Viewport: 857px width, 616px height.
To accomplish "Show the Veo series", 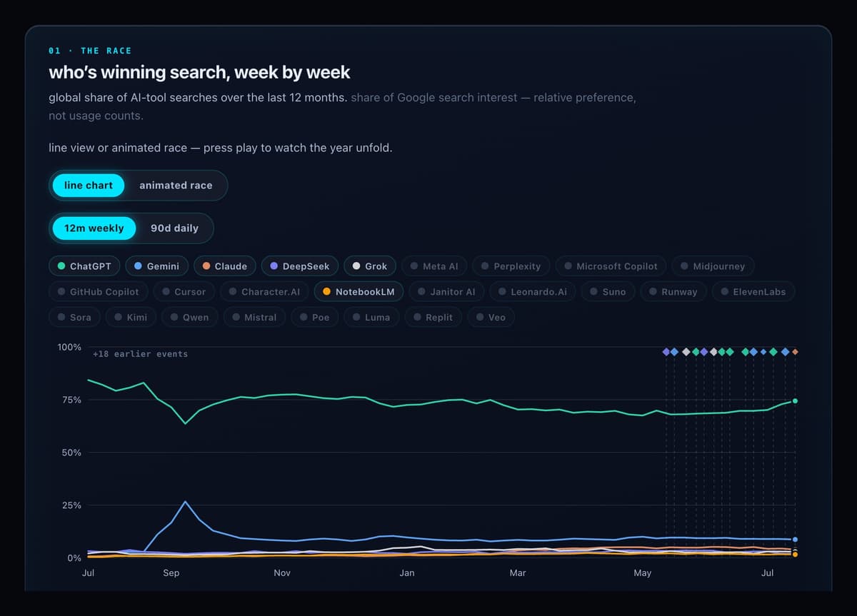I will [491, 318].
